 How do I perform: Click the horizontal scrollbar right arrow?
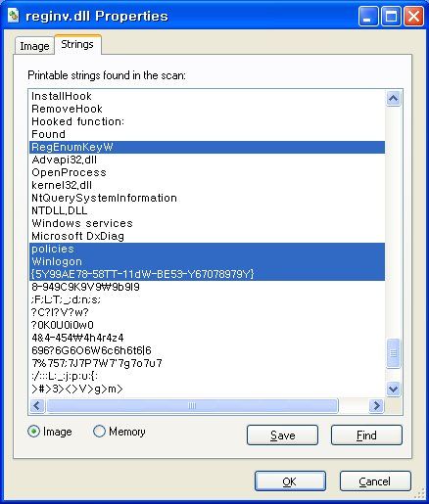click(376, 406)
